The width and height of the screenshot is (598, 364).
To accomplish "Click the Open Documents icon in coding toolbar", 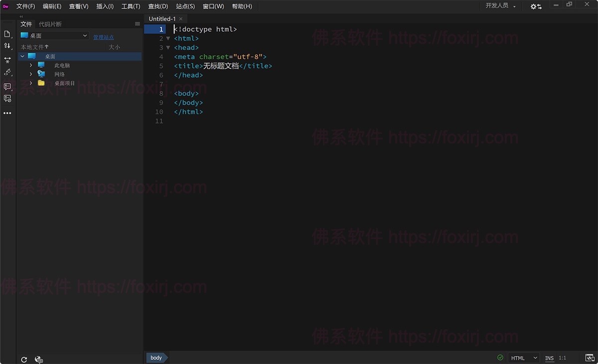I will (x=7, y=34).
